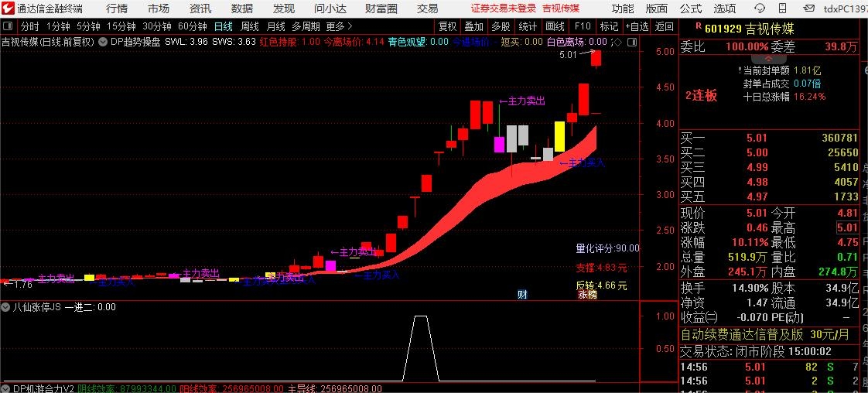Viewport: 868px width, 393px height.
Task: Expand the DP趋势操盘 indicator dropdown arrow
Action: pyautogui.click(x=103, y=42)
